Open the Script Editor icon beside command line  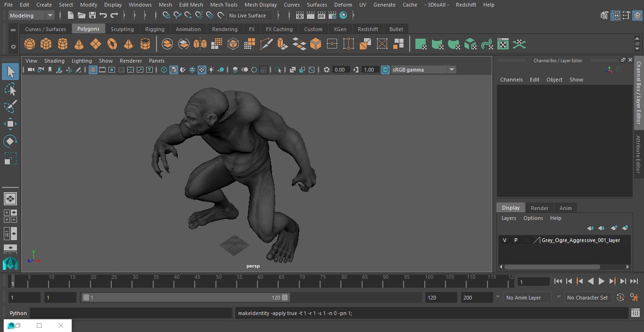[x=635, y=313]
